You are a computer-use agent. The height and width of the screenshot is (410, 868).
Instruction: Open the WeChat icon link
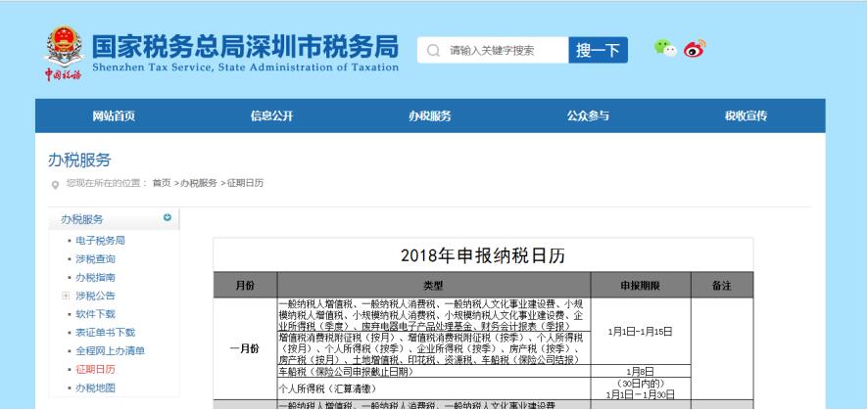(665, 48)
